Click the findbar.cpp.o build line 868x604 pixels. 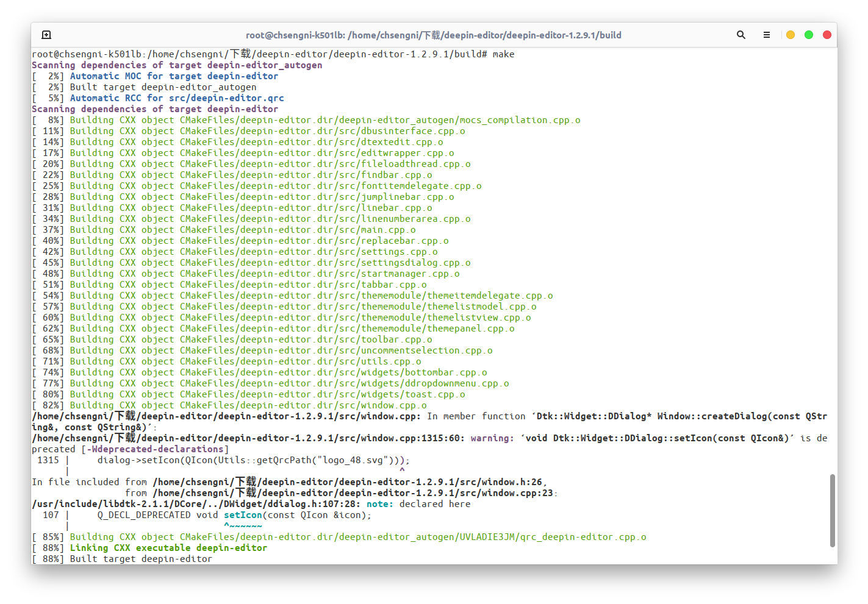coord(232,175)
